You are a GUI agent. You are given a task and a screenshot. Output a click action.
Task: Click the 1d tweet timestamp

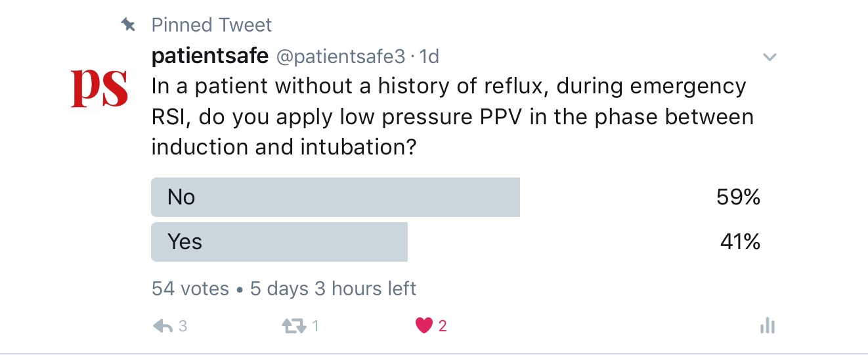(x=429, y=57)
